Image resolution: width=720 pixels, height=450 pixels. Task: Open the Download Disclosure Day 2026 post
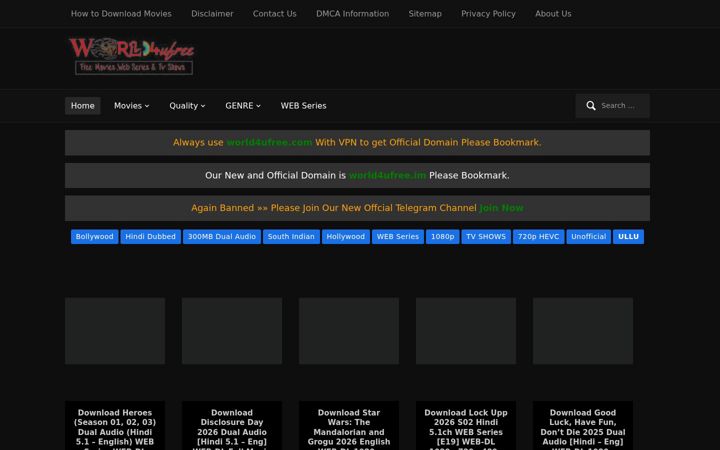click(x=232, y=427)
